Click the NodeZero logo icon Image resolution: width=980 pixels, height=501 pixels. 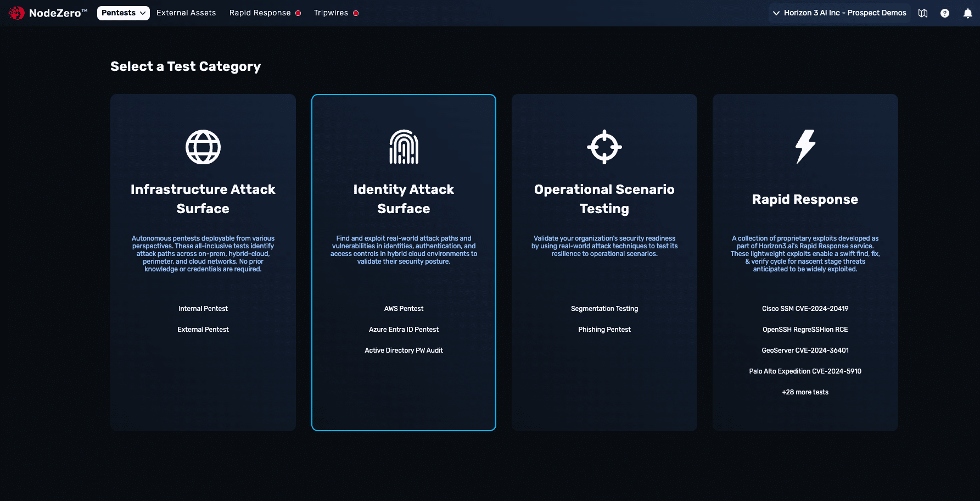click(16, 13)
